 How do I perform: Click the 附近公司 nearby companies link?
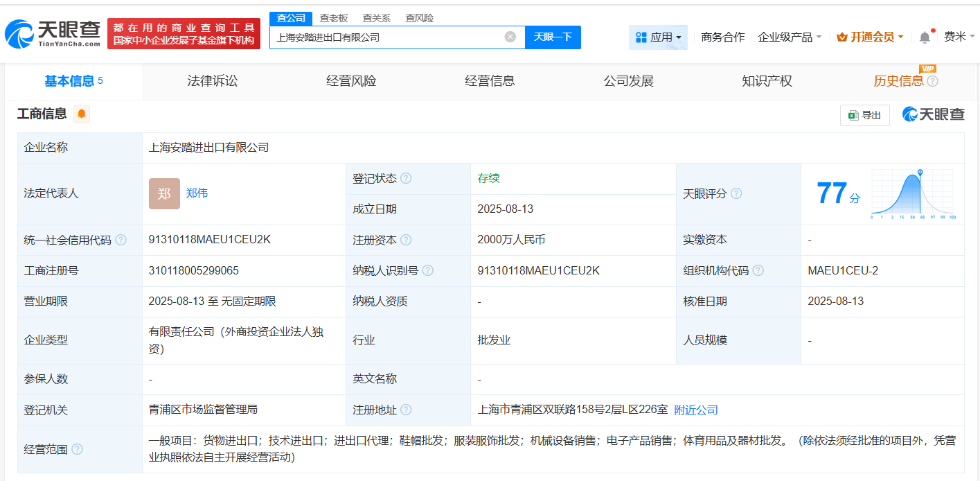[697, 410]
